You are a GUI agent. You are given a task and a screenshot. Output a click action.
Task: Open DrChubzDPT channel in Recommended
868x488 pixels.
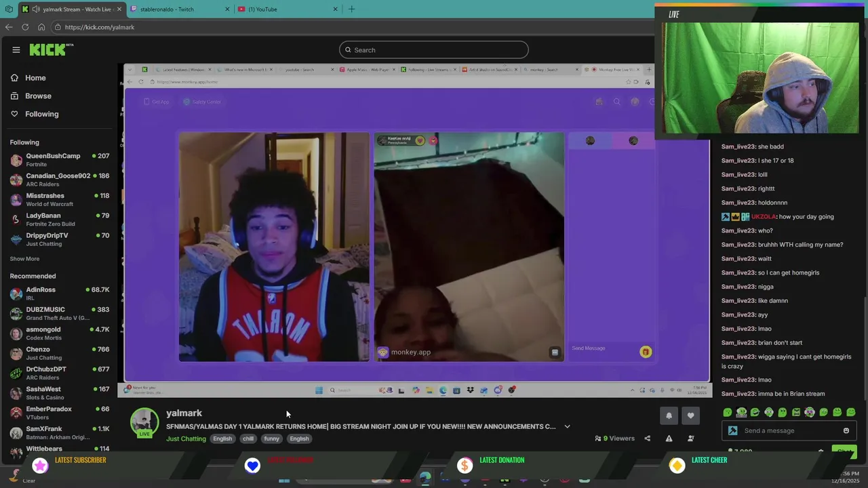pos(60,373)
